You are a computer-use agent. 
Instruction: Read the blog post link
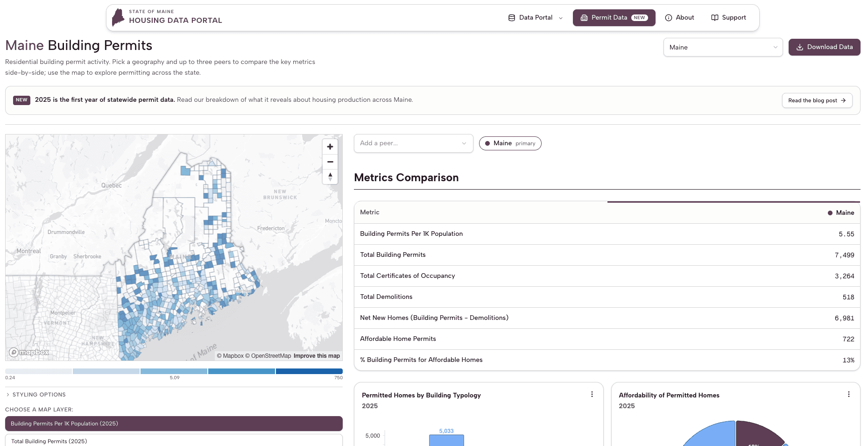pyautogui.click(x=817, y=100)
